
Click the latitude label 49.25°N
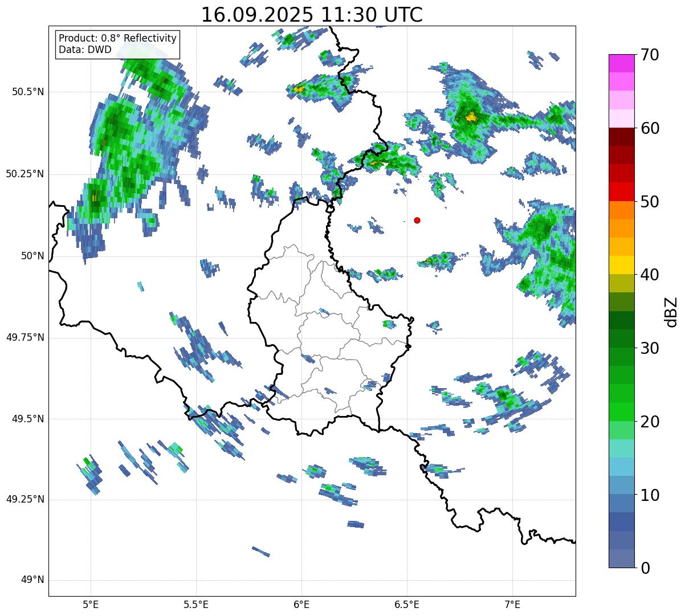coord(25,500)
